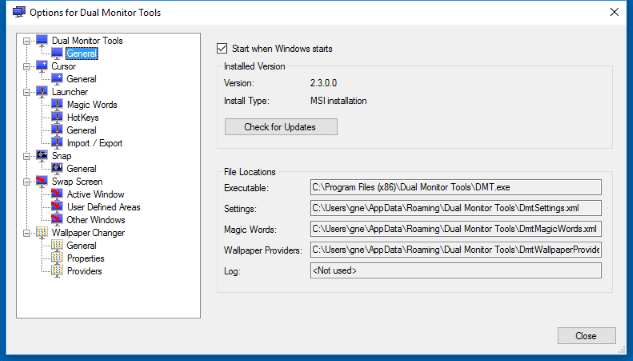
Task: Click the Dual Monitor Tools root monitor icon
Action: (x=42, y=40)
